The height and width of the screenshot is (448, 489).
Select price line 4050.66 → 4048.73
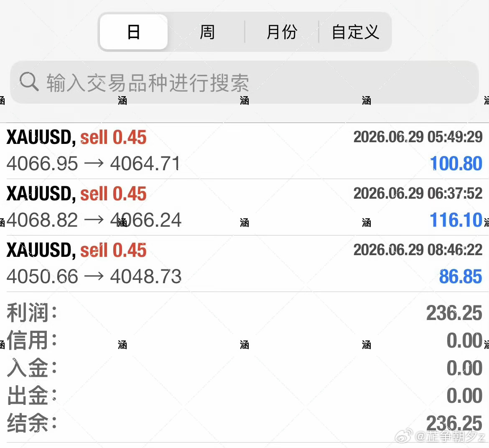point(94,276)
